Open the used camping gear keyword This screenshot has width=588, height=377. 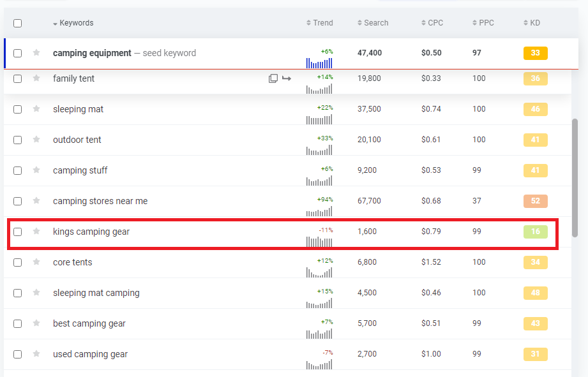(90, 354)
